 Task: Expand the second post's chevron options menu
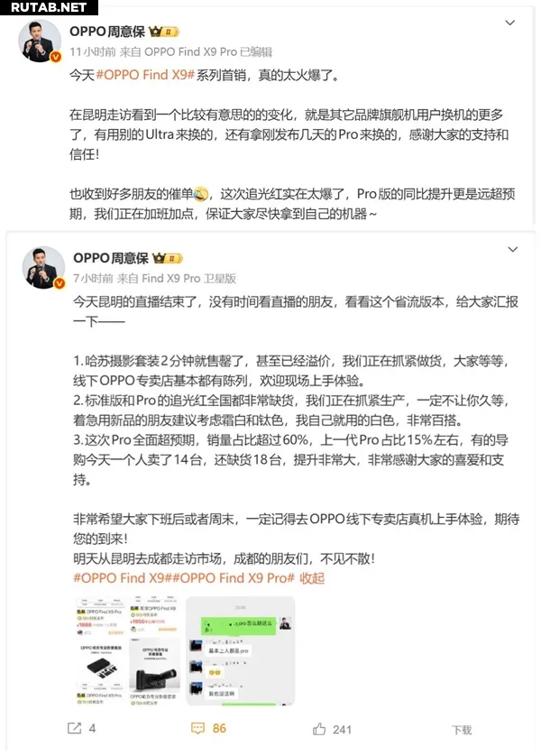pos(513,249)
